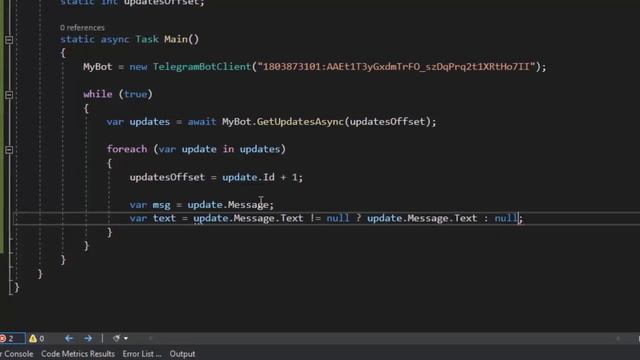Click the 'Main' method name
This screenshot has height=360, width=640.
point(176,39)
